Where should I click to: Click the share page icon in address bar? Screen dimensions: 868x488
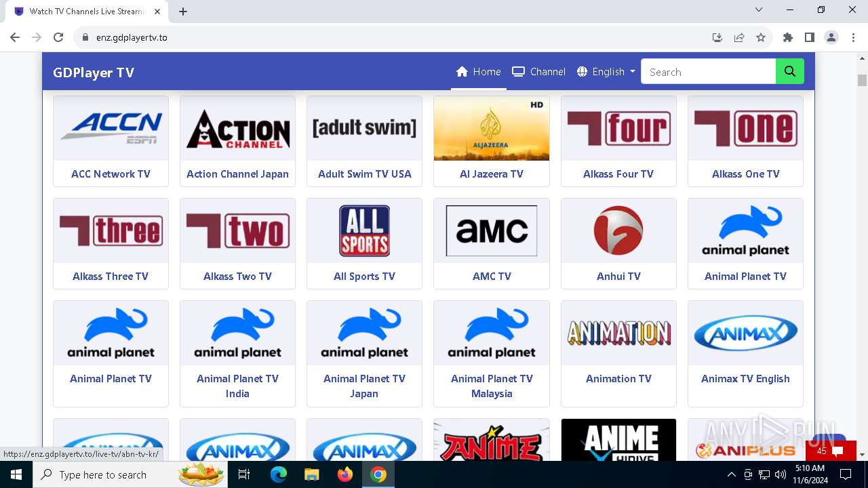(739, 37)
